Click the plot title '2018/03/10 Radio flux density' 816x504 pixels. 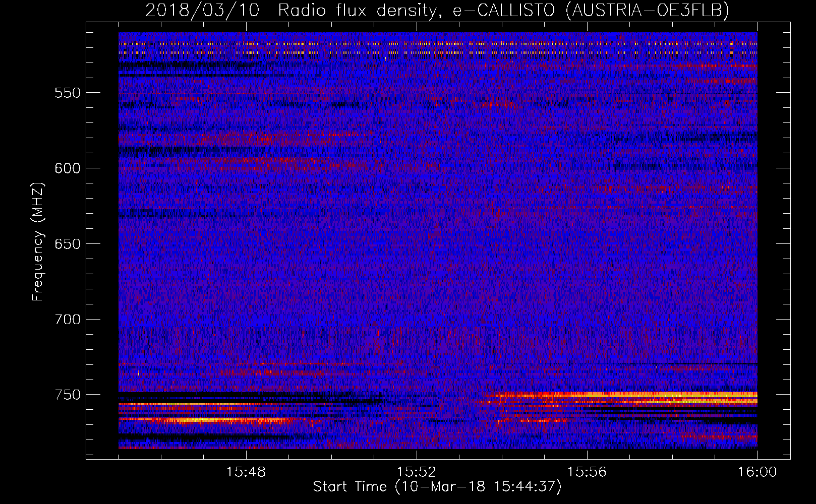pos(437,10)
